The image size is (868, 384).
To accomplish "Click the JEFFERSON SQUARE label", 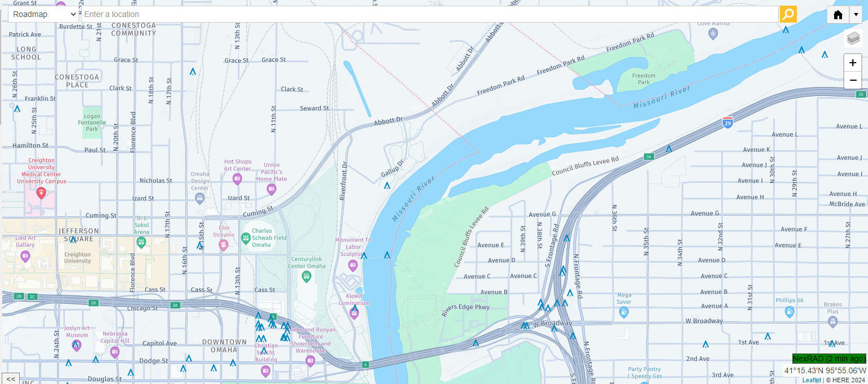I will pos(78,235).
